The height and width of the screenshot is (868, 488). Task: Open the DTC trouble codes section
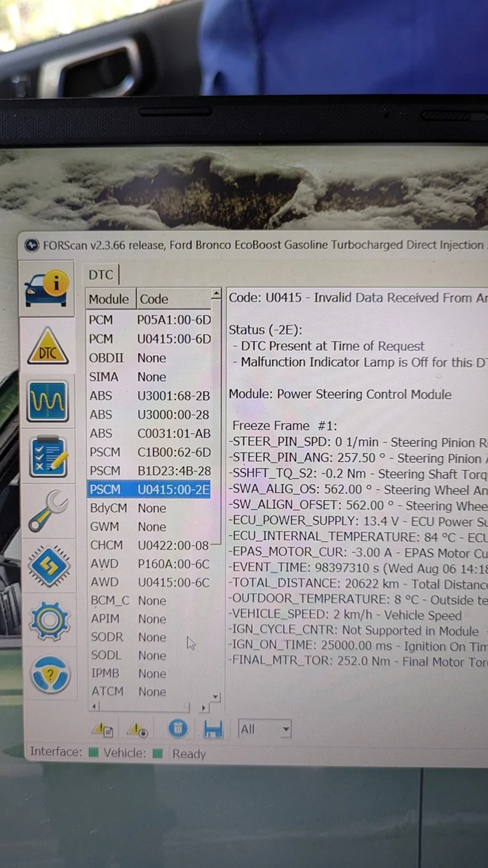(47, 346)
